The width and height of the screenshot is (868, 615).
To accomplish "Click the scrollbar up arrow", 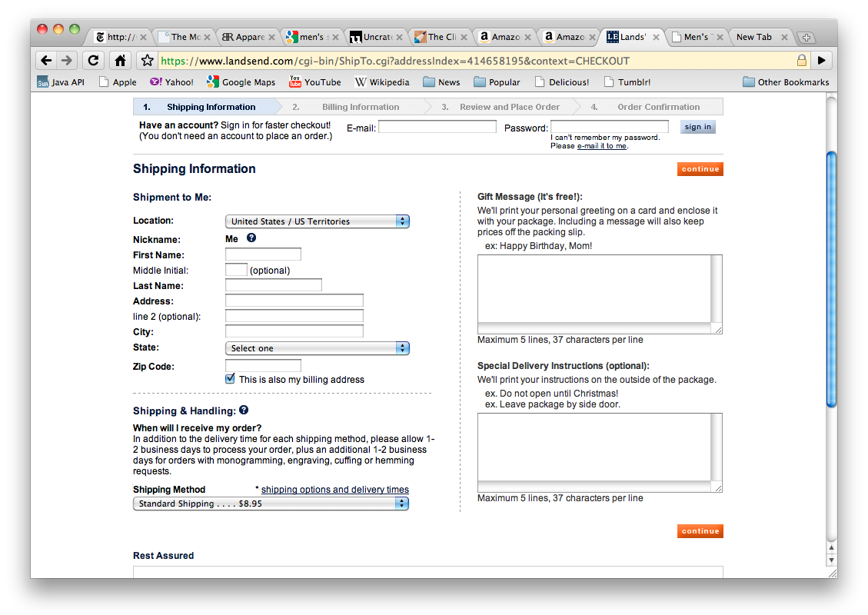I will click(831, 547).
